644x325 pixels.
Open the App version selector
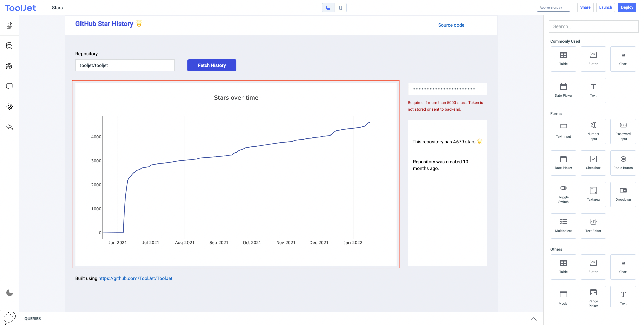[x=553, y=7]
